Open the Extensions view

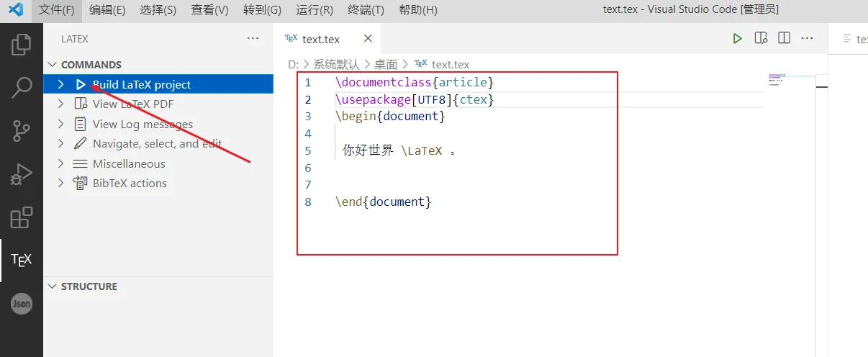(x=22, y=217)
